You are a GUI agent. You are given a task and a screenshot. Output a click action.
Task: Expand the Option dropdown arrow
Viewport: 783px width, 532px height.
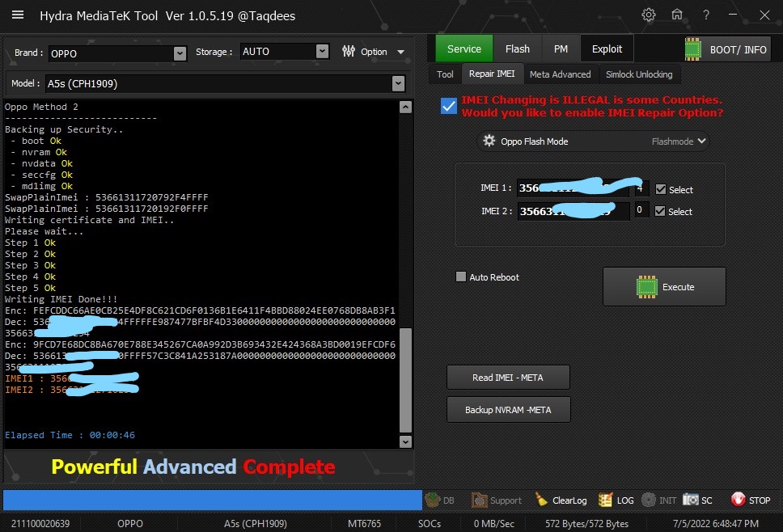(400, 52)
